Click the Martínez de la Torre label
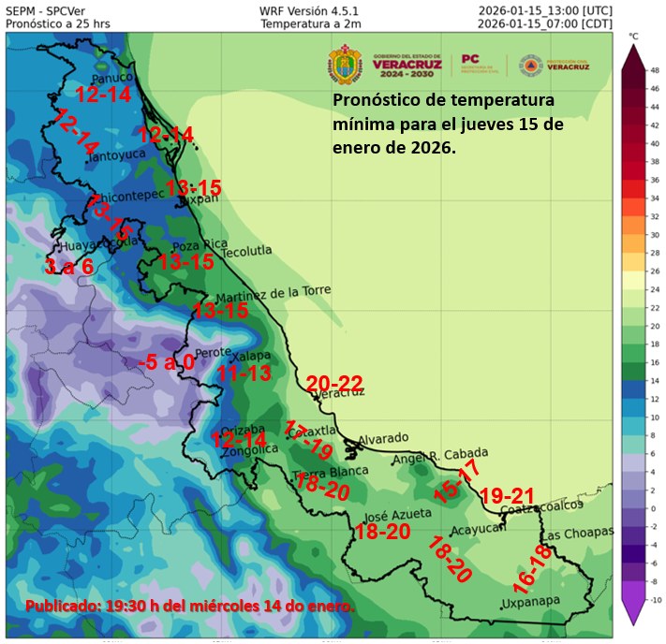The height and width of the screenshot is (644, 666). (274, 293)
